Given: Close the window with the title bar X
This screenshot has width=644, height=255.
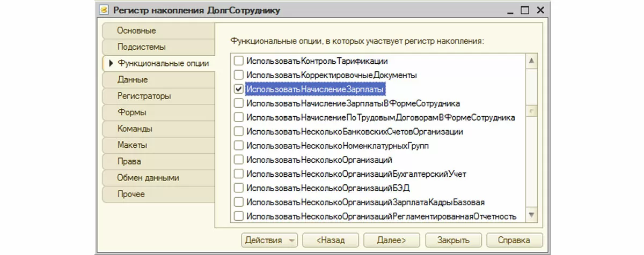Looking at the screenshot, I should pyautogui.click(x=540, y=10).
